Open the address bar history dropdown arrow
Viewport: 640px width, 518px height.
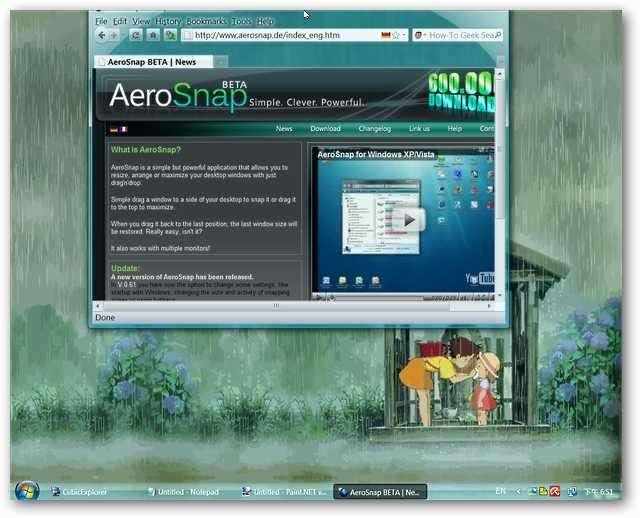click(x=404, y=36)
